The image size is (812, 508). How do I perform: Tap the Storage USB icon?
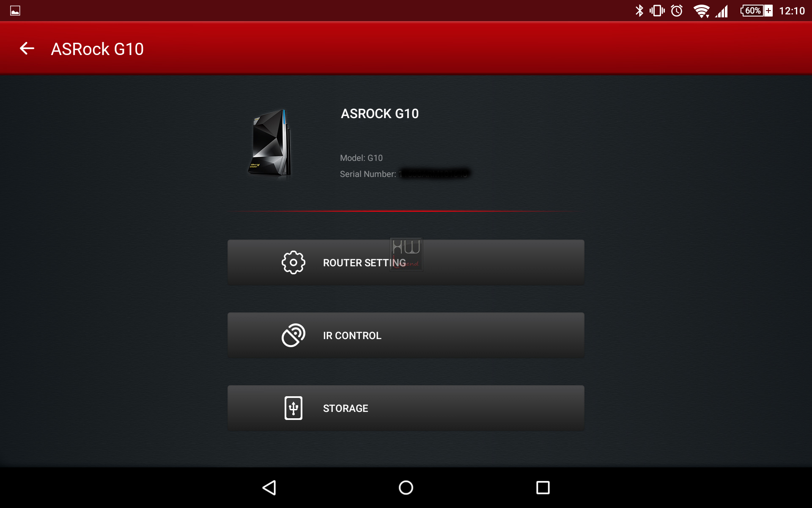pyautogui.click(x=293, y=408)
